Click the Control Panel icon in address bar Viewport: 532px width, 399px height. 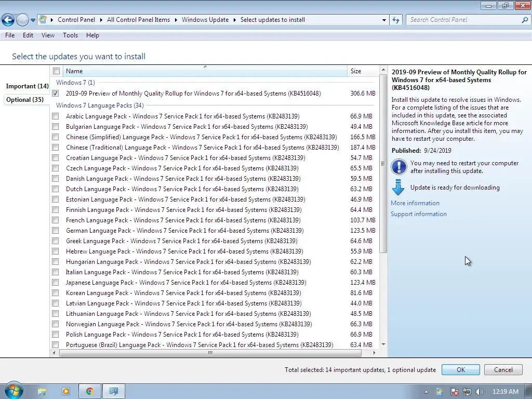(x=43, y=20)
